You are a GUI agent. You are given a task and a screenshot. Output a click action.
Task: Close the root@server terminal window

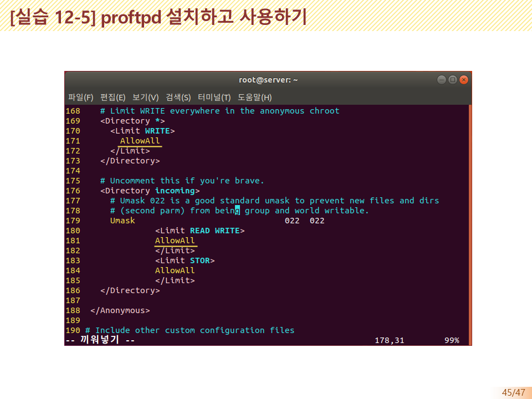464,80
